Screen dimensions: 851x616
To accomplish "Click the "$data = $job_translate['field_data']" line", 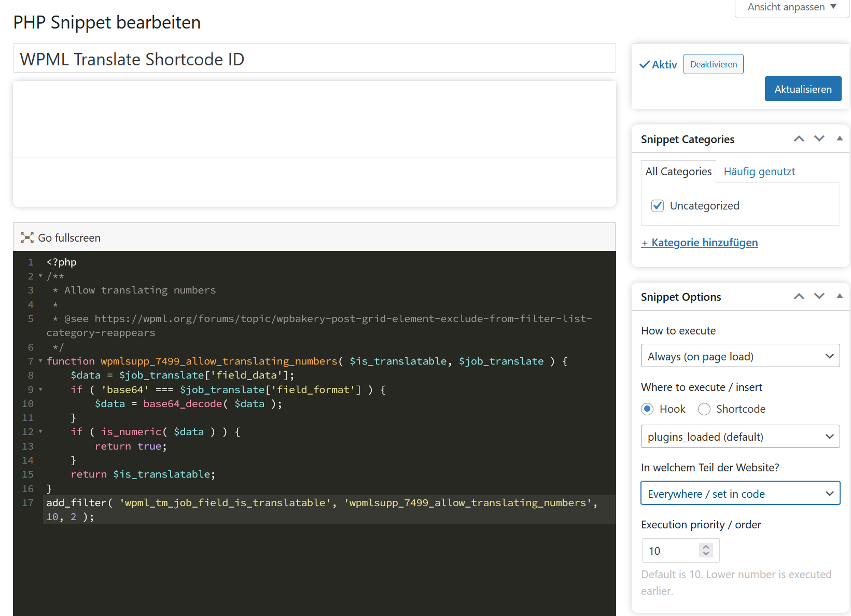I will point(183,375).
